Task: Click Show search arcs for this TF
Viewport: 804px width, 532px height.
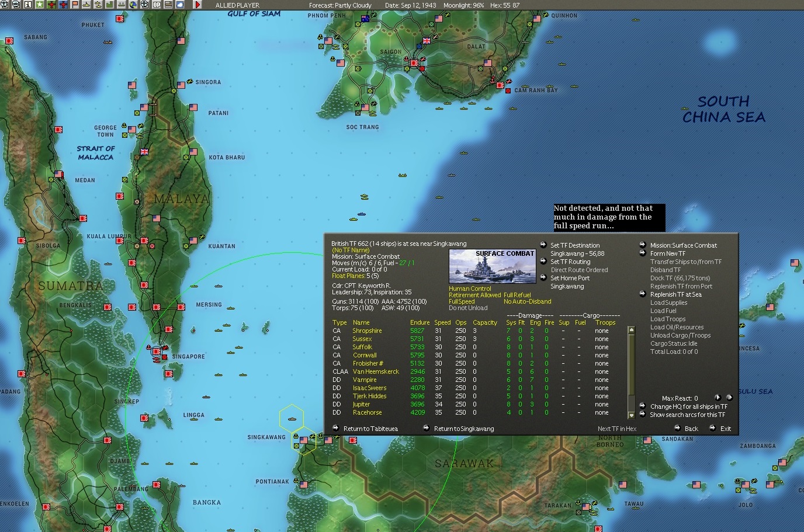Action: click(x=687, y=415)
